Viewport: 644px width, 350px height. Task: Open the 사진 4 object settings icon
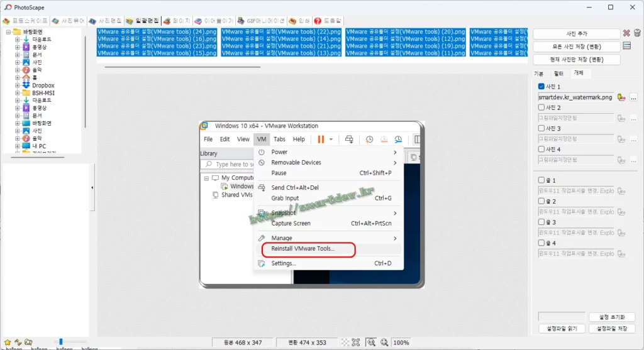point(621,160)
